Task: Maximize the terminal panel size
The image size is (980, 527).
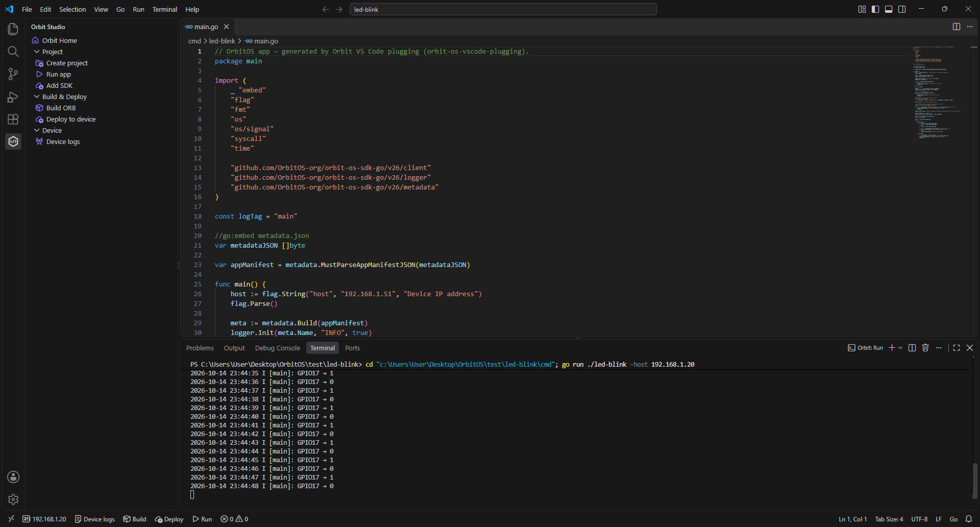Action: [x=957, y=348]
